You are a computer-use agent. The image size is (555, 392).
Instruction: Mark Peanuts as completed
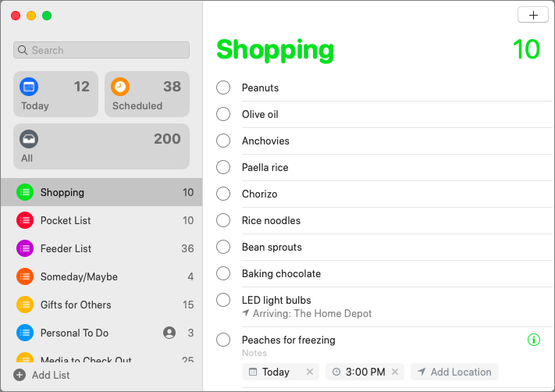tap(223, 87)
